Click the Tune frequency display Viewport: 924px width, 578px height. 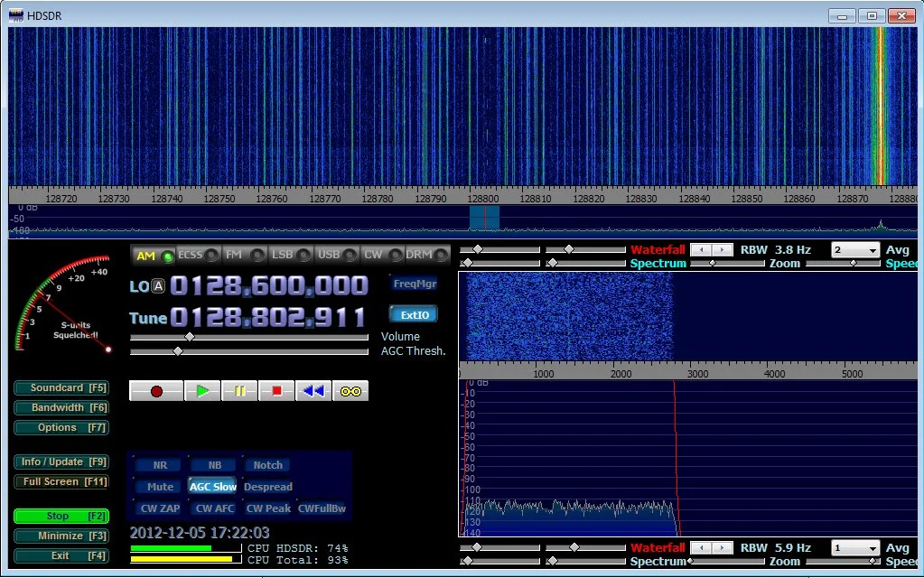click(268, 317)
